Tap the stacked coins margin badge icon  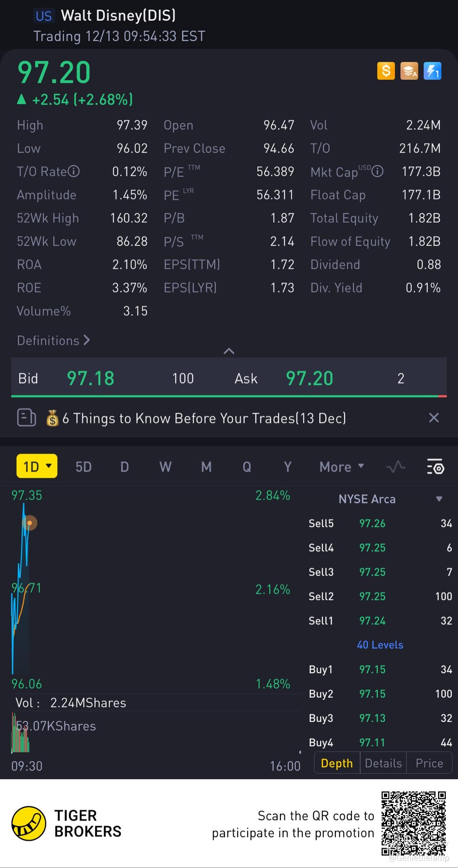(x=409, y=71)
